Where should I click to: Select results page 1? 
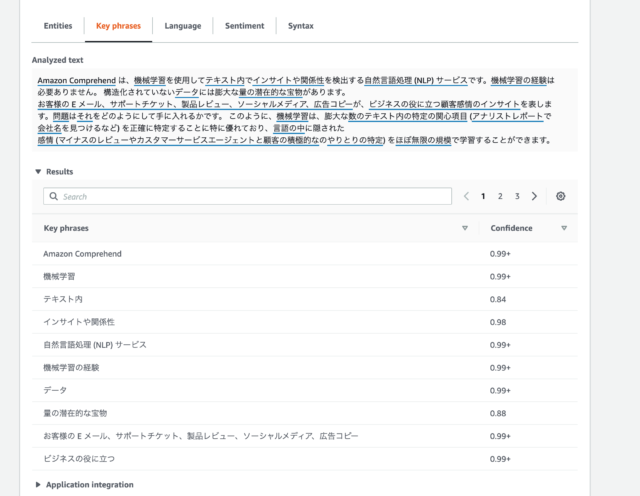coord(484,197)
